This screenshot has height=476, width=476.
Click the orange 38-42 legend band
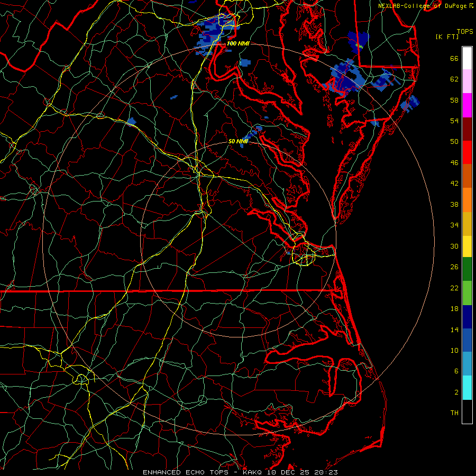point(467,200)
